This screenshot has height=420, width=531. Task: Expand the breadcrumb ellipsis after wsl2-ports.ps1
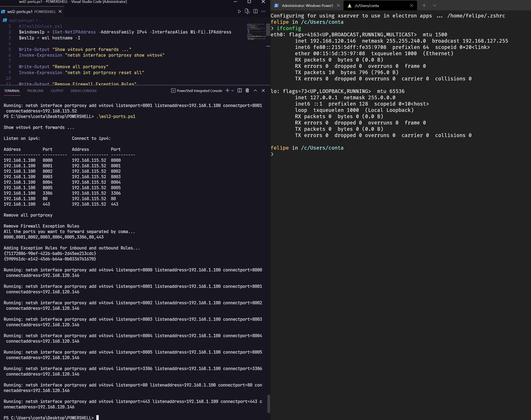(41, 21)
